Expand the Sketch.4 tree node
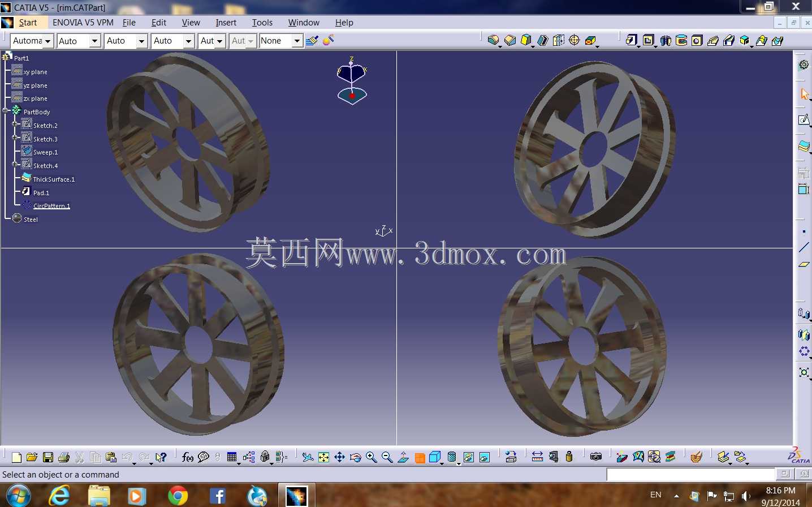This screenshot has width=812, height=507. click(15, 165)
